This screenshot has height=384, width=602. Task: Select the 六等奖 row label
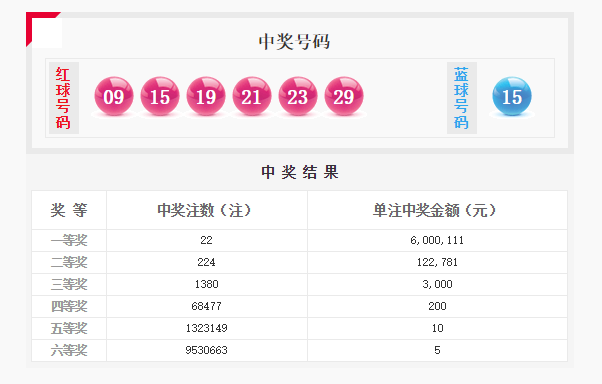click(69, 350)
